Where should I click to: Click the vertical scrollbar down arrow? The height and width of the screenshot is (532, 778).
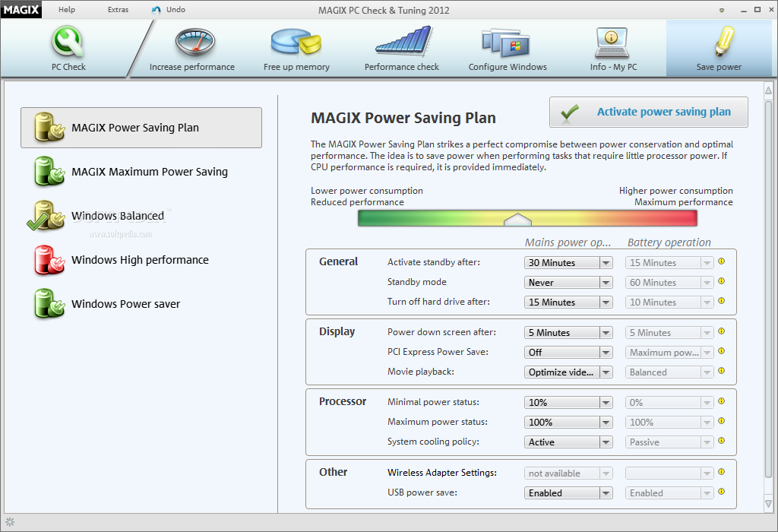[x=768, y=504]
